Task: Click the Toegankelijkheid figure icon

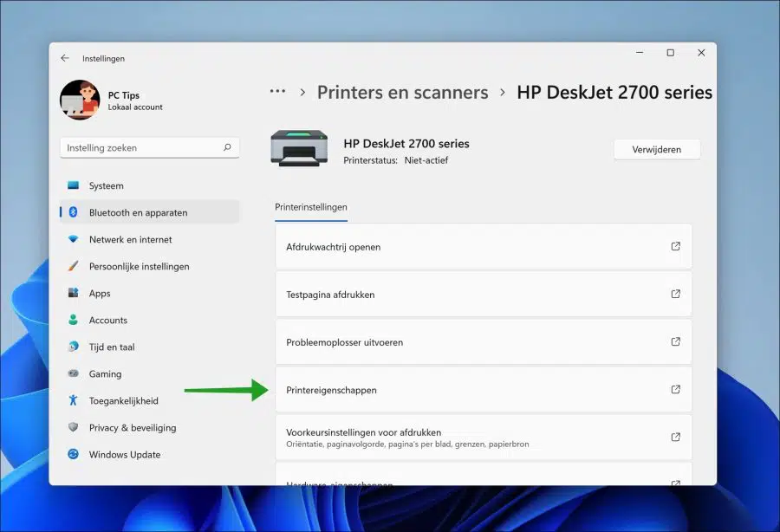Action: tap(73, 400)
